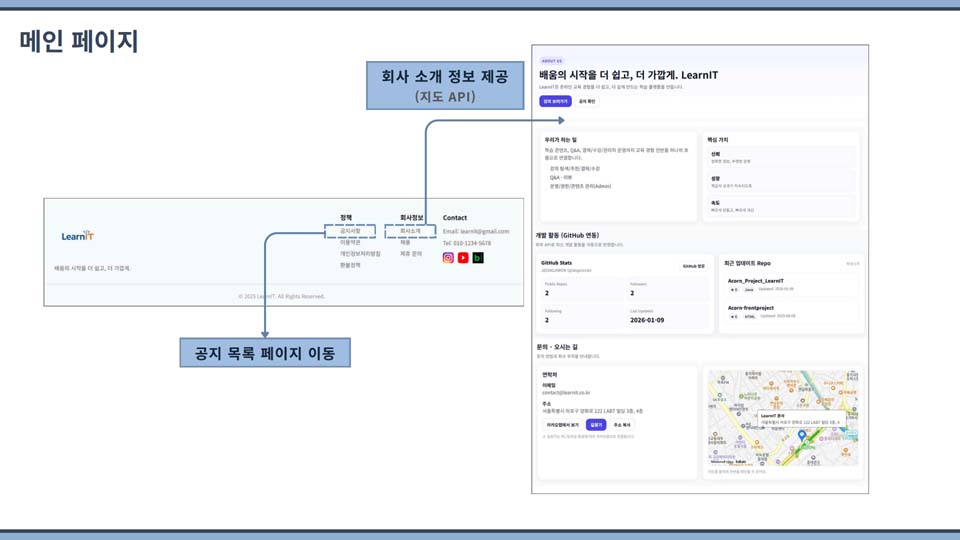This screenshot has width=960, height=540.
Task: Click the 환불정책 footer link
Action: [350, 266]
